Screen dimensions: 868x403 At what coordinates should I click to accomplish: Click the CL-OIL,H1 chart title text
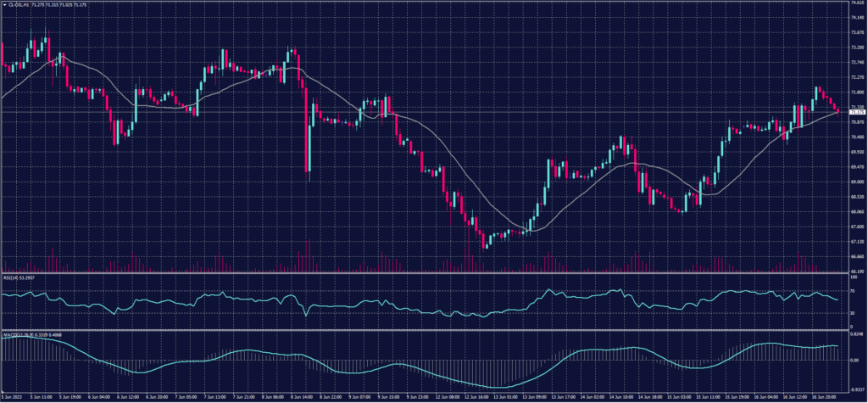pyautogui.click(x=17, y=4)
